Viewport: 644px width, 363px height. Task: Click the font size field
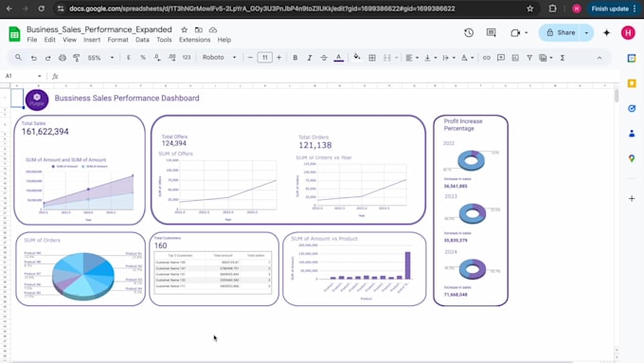coord(264,58)
